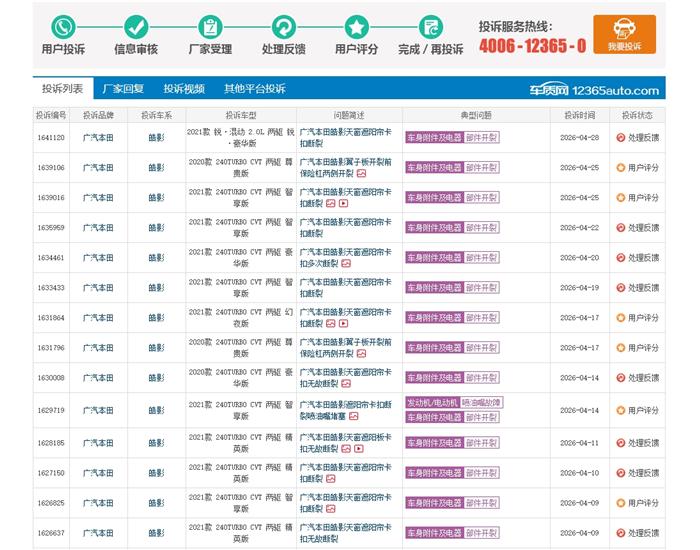Open the 其他平台投诉 tab

coord(254,88)
